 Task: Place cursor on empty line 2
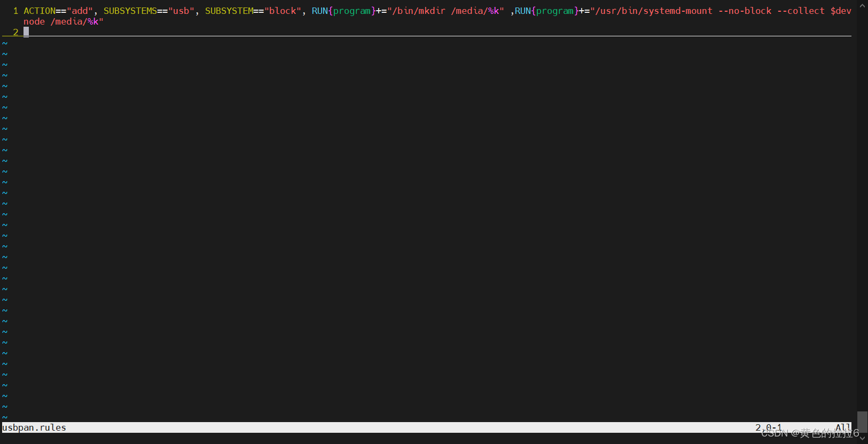point(437,32)
